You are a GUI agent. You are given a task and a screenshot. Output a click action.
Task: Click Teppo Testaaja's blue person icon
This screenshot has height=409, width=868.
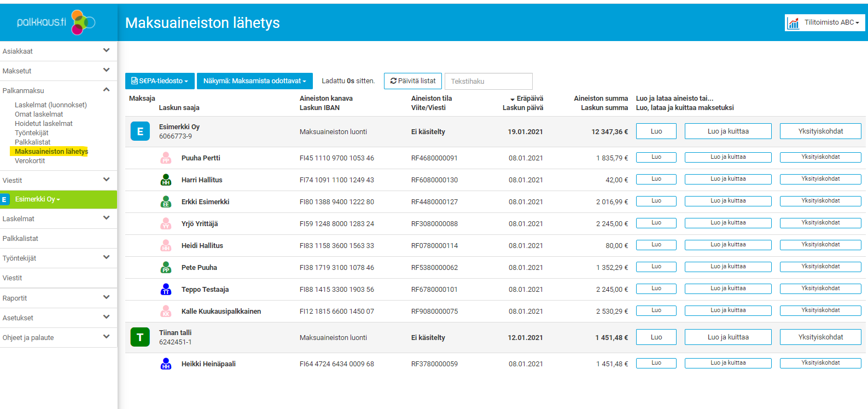coord(166,290)
